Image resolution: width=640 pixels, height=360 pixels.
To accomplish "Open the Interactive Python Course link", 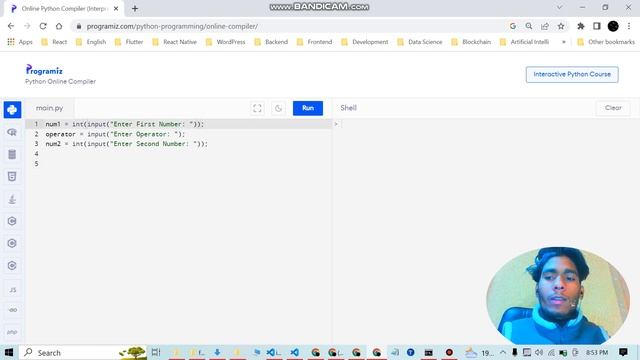I will [572, 74].
